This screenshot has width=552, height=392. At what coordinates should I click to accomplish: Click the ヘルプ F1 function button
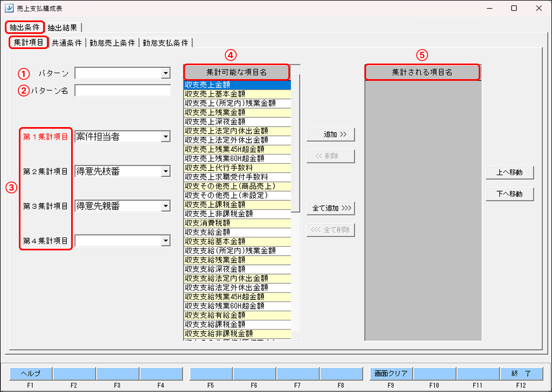click(31, 374)
